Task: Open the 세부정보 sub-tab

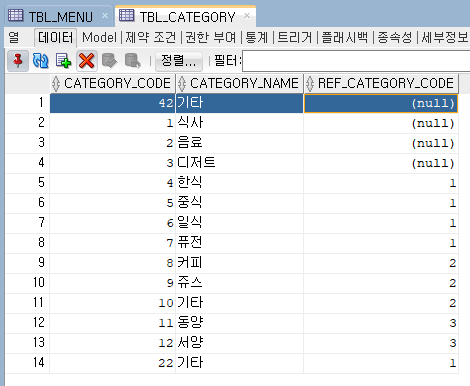Action: 445,37
